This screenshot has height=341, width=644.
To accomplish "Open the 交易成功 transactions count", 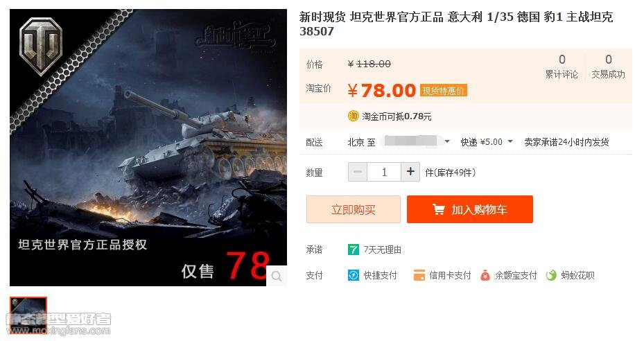I will 608,67.
